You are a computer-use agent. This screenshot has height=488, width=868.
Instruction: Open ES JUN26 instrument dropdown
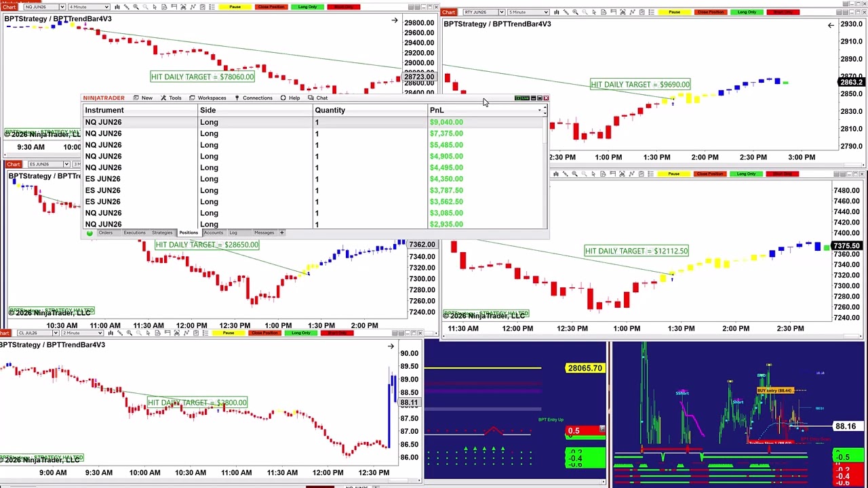click(x=66, y=164)
